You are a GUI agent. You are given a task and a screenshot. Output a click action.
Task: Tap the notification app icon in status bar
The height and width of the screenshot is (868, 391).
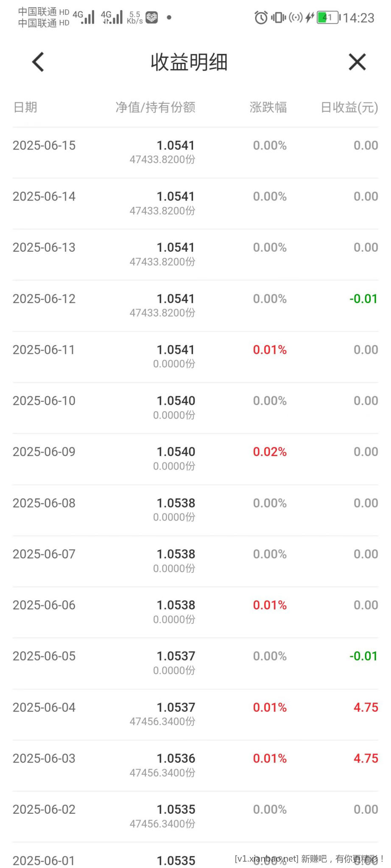point(151,17)
